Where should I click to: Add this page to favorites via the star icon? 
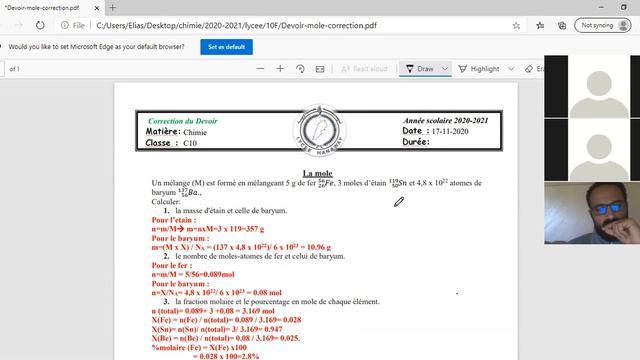[x=516, y=25]
